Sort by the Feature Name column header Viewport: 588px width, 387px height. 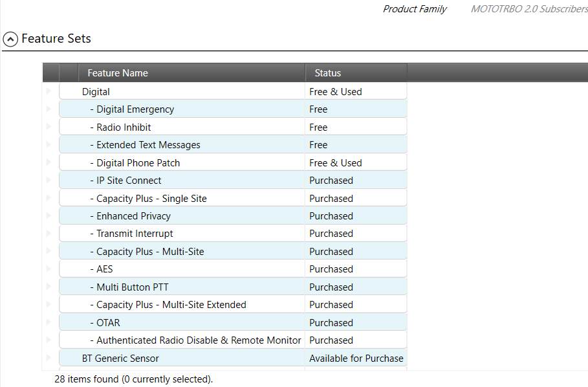point(118,73)
